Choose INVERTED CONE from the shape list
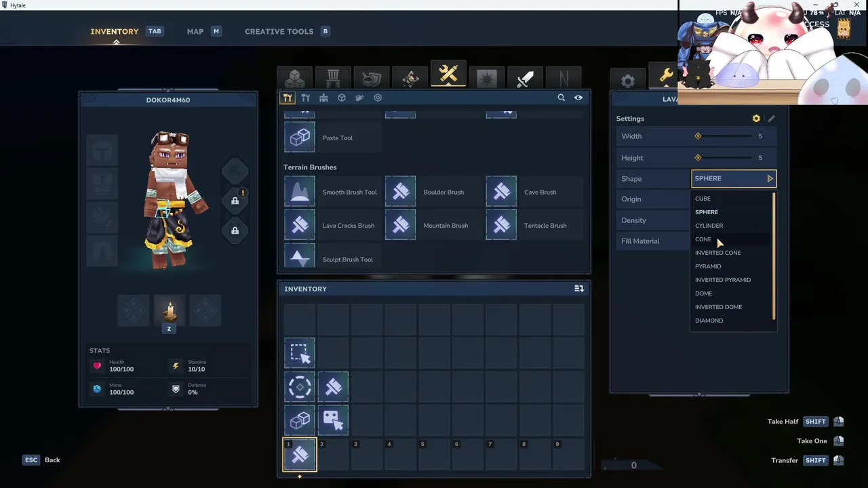Image resolution: width=868 pixels, height=488 pixels. coord(717,253)
